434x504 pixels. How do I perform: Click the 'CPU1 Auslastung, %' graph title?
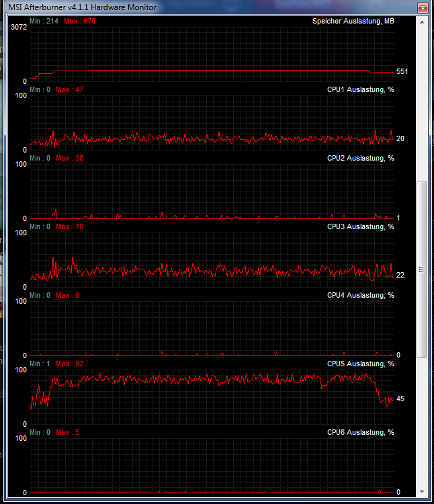(x=361, y=89)
